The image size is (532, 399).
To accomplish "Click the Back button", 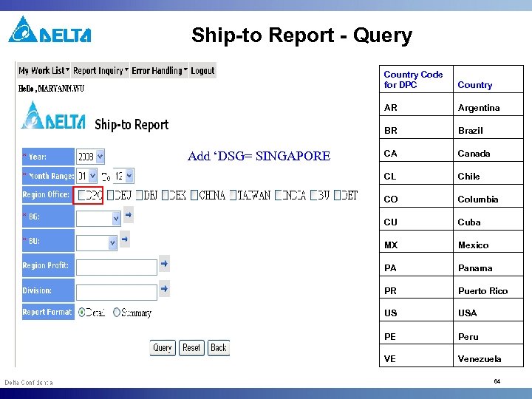I will (x=219, y=348).
